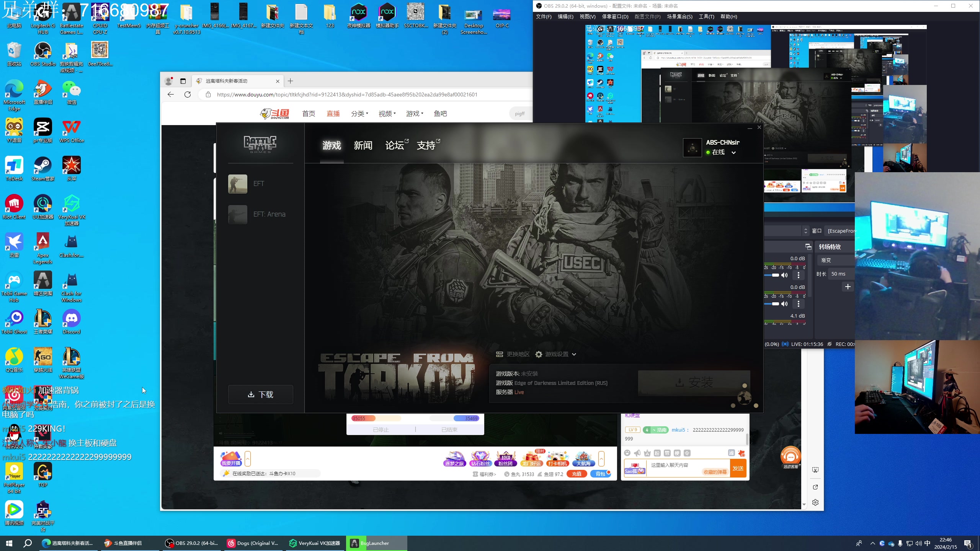Open VeryKuai VK accelerator from taskbar

315,543
